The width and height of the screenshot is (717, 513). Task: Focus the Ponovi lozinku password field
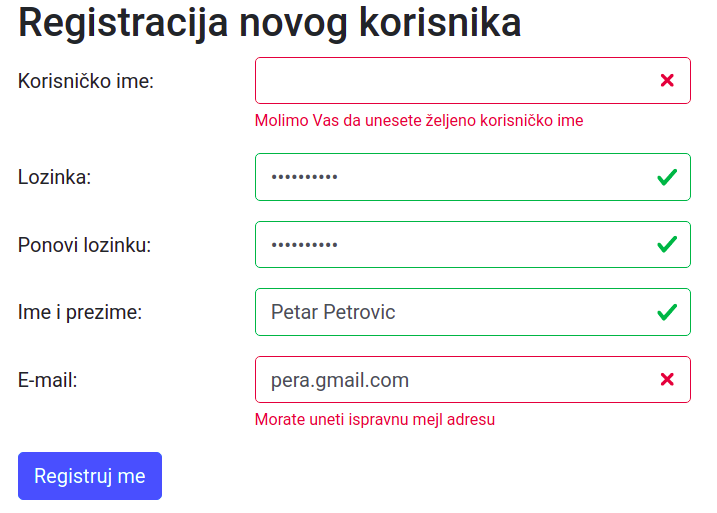[x=450, y=244]
